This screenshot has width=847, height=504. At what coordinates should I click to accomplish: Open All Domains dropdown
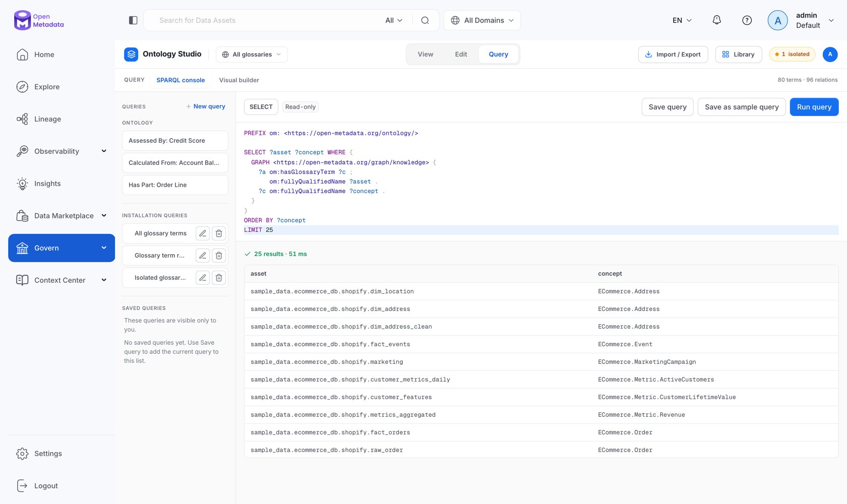[482, 20]
